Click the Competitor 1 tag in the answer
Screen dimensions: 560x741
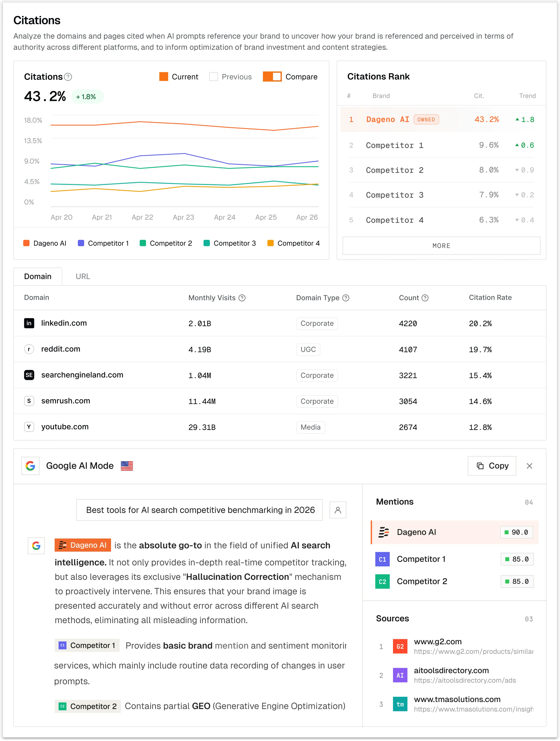click(87, 645)
